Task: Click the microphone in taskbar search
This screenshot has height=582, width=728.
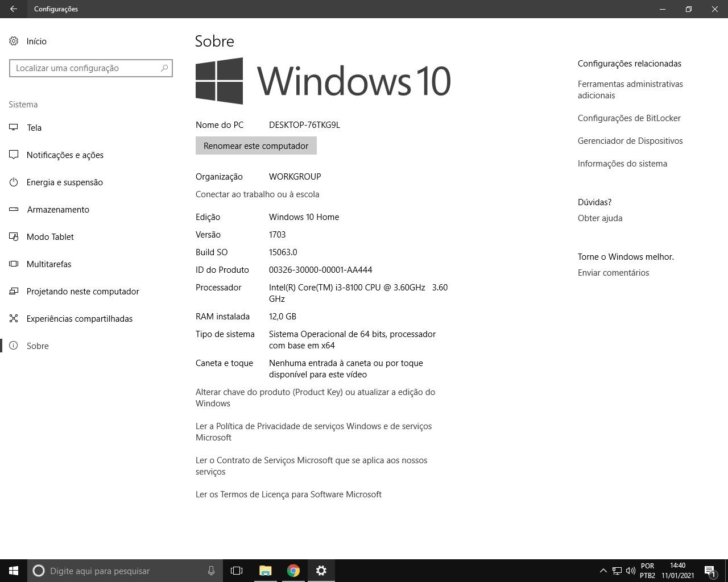Action: [211, 571]
